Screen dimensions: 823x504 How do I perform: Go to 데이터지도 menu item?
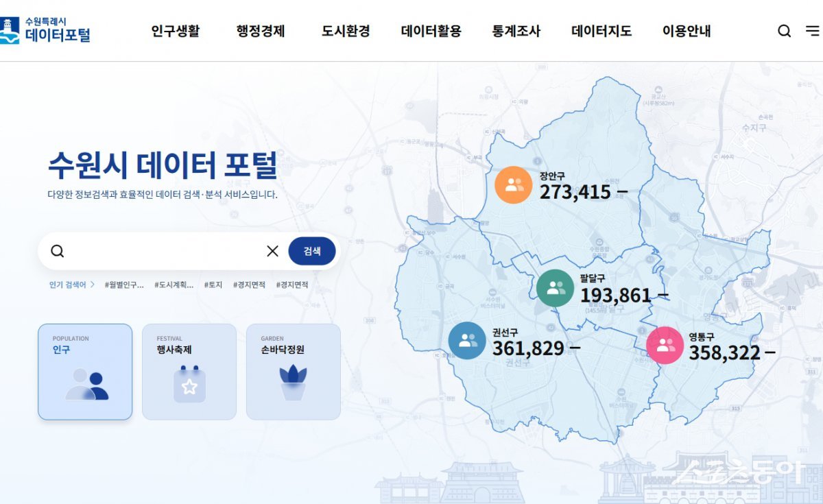pyautogui.click(x=601, y=31)
